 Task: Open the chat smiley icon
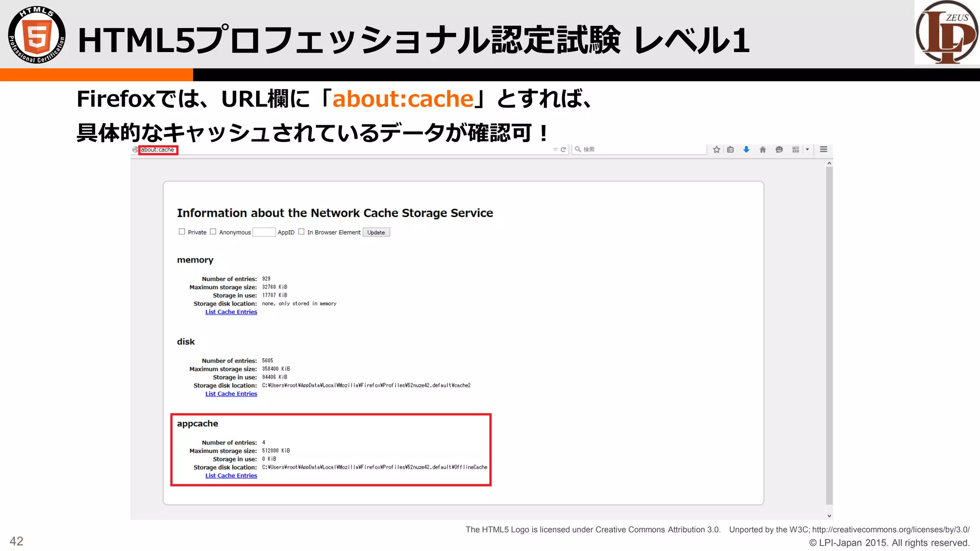[x=779, y=149]
